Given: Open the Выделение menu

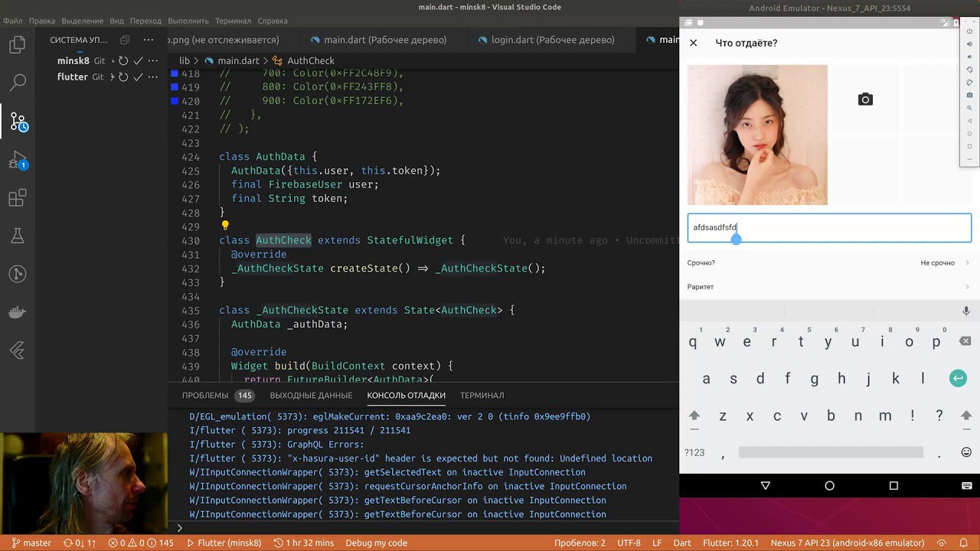Looking at the screenshot, I should (x=82, y=21).
